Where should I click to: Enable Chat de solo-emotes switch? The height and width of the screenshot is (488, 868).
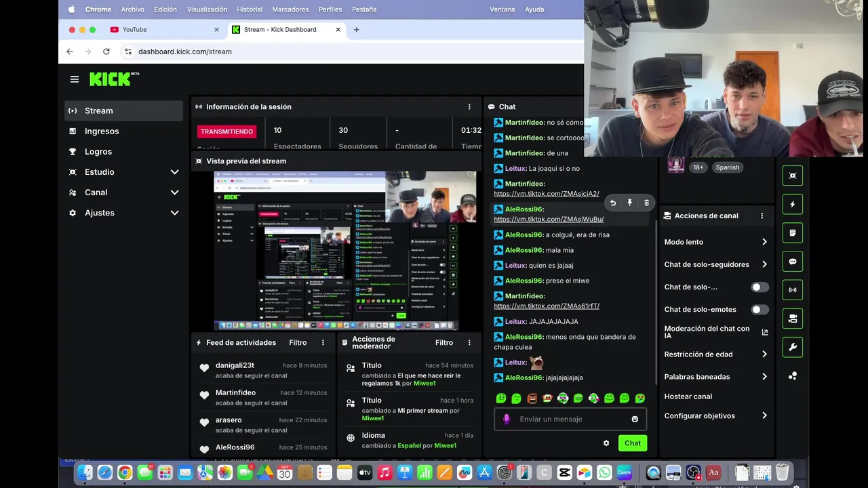pyautogui.click(x=759, y=310)
